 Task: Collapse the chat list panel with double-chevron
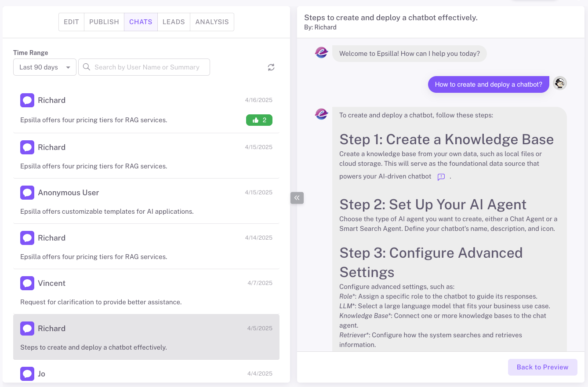pyautogui.click(x=297, y=198)
